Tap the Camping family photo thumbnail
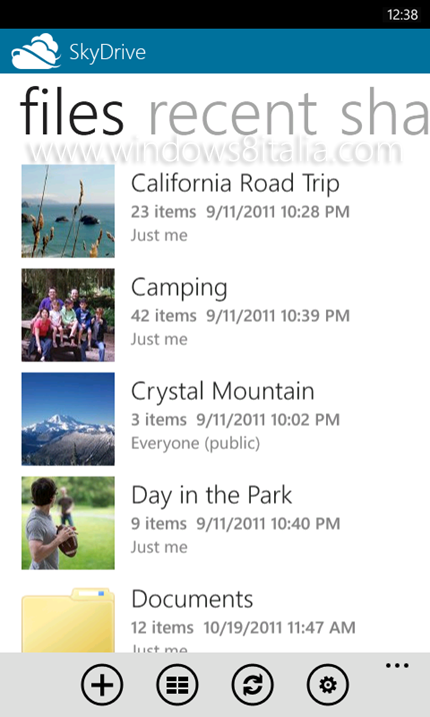 68,315
